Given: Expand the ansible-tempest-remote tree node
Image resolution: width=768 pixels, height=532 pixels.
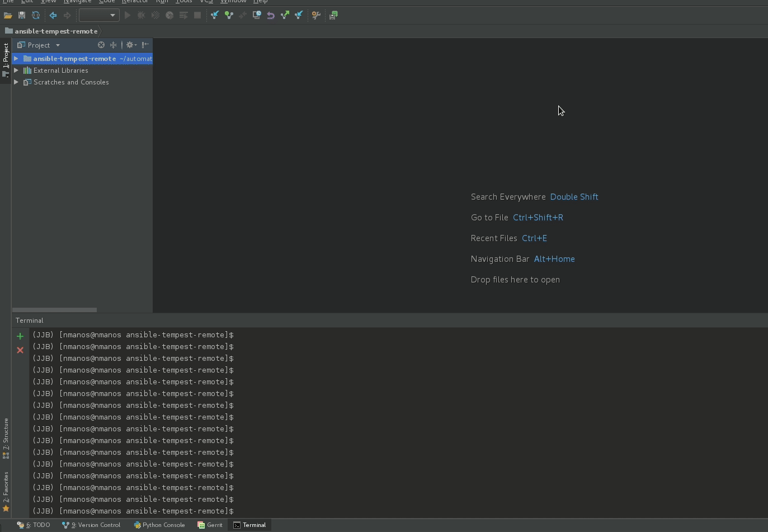Looking at the screenshot, I should (x=16, y=59).
